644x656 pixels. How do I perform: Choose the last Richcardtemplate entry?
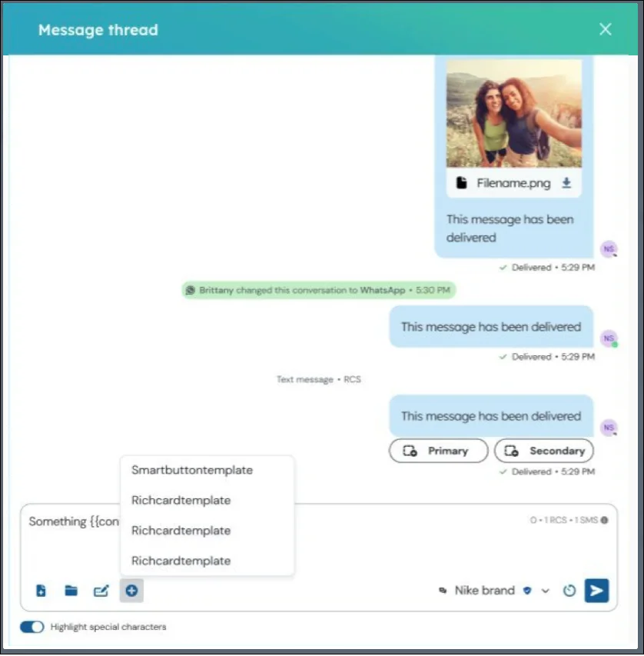pos(181,561)
